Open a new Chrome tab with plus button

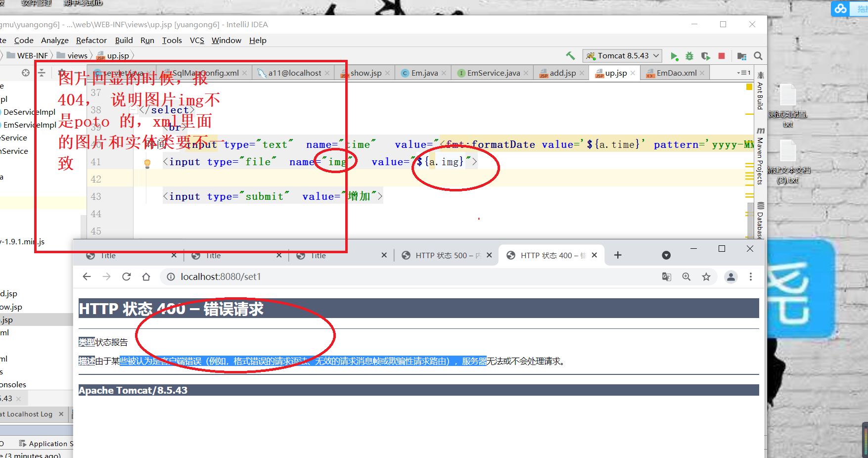(618, 255)
